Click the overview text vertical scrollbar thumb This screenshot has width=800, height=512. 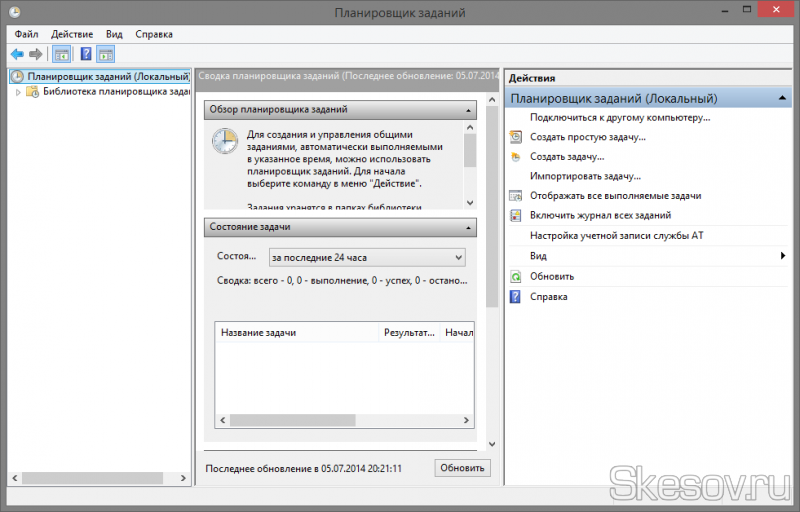(x=470, y=150)
